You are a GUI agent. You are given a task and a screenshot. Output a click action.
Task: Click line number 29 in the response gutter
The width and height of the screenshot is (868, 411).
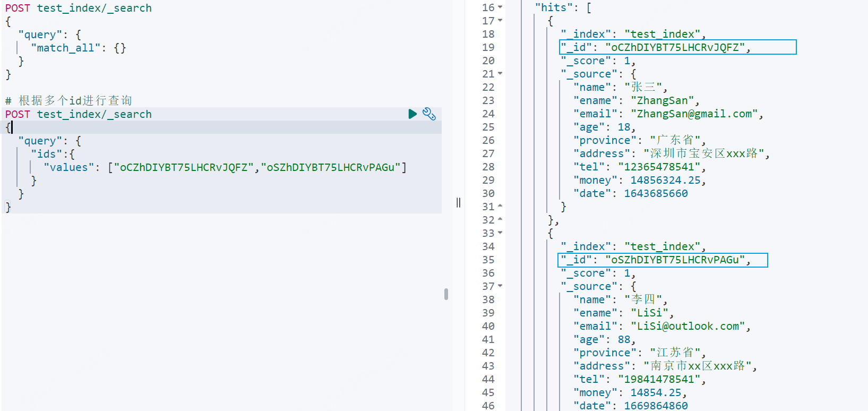[488, 180]
